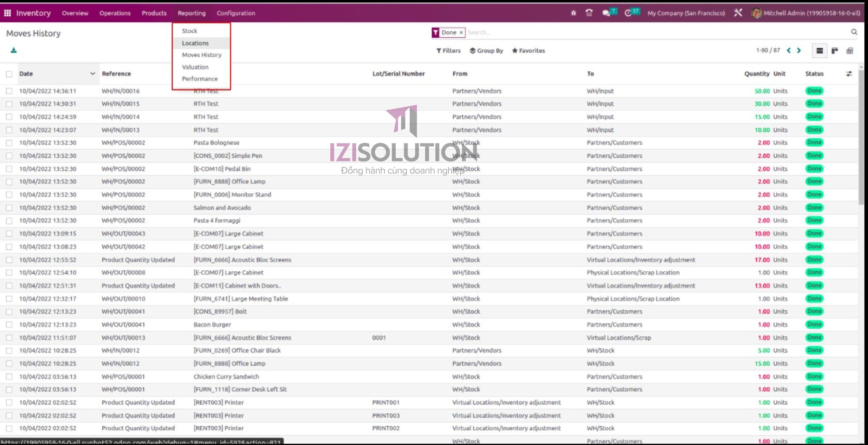Open the Conversations messaging icon

[607, 13]
